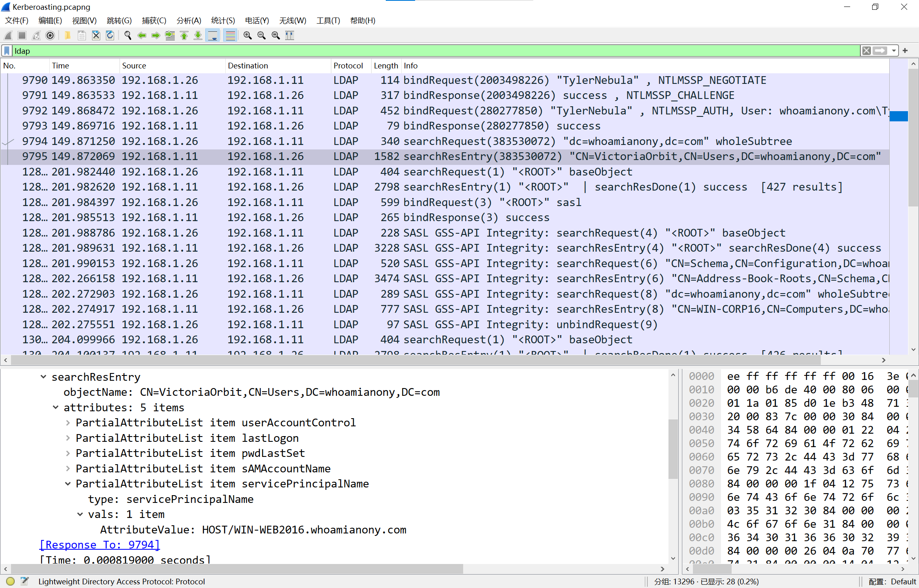
Task: Go to specified packet icon
Action: pyautogui.click(x=170, y=35)
